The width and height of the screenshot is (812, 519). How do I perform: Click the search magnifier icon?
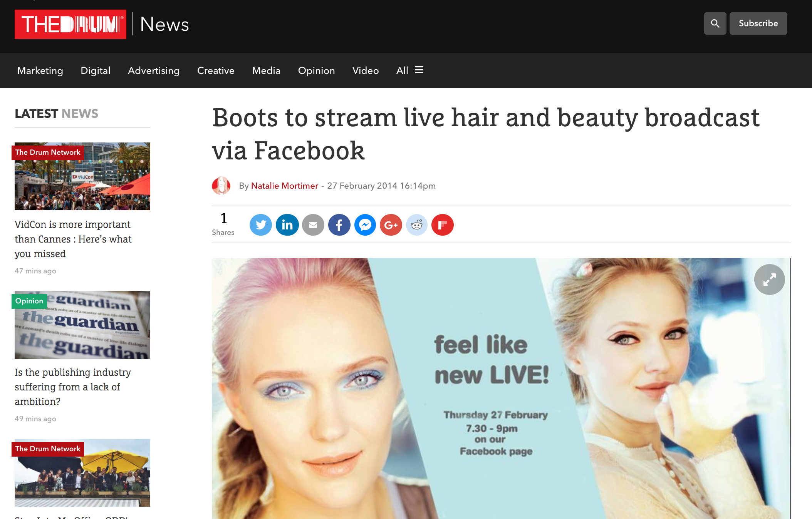pyautogui.click(x=715, y=23)
